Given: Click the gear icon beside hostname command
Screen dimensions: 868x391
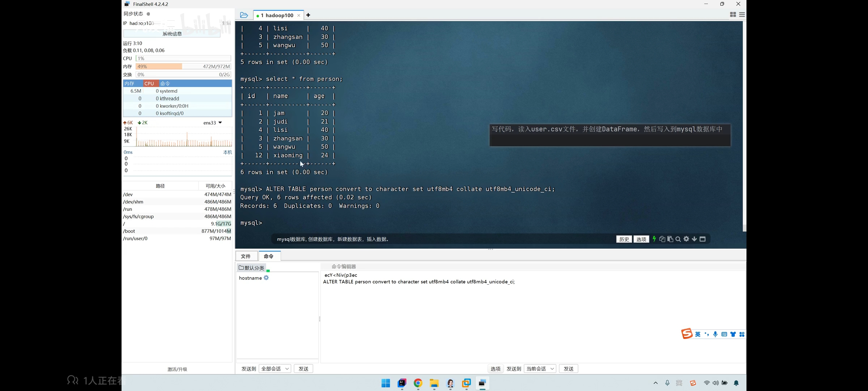Looking at the screenshot, I should (266, 278).
